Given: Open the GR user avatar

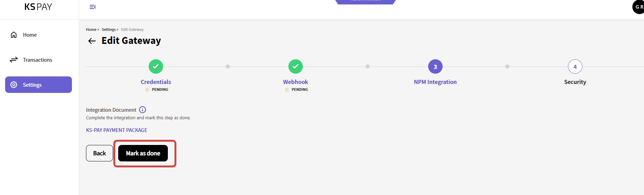Looking at the screenshot, I should (639, 7).
